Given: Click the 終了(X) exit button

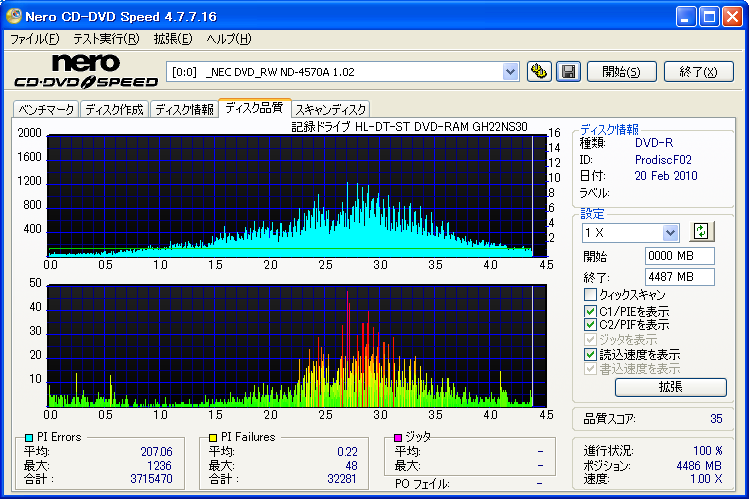Looking at the screenshot, I should click(699, 72).
